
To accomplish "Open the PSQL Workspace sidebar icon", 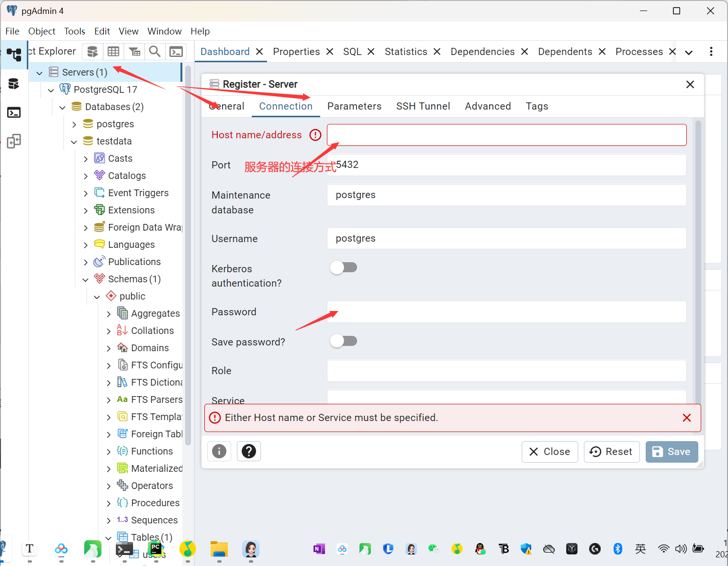I will pos(14,112).
